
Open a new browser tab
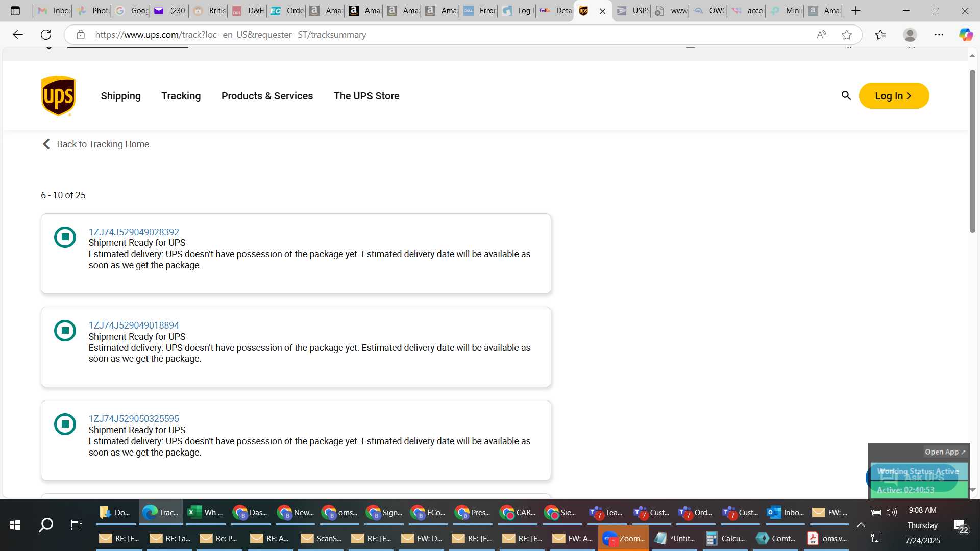click(856, 11)
